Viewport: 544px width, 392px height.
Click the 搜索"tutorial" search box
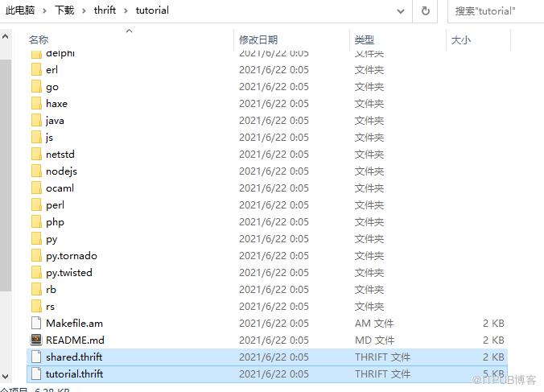(x=497, y=11)
